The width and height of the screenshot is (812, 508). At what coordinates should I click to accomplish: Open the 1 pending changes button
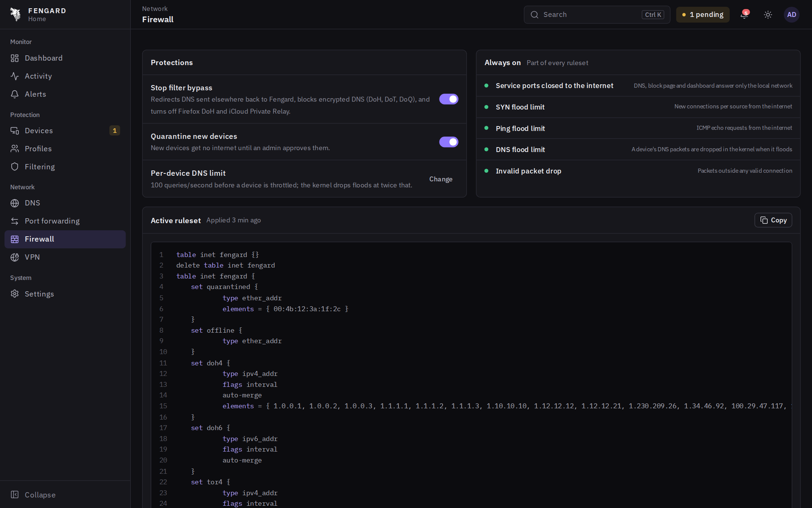pyautogui.click(x=703, y=14)
